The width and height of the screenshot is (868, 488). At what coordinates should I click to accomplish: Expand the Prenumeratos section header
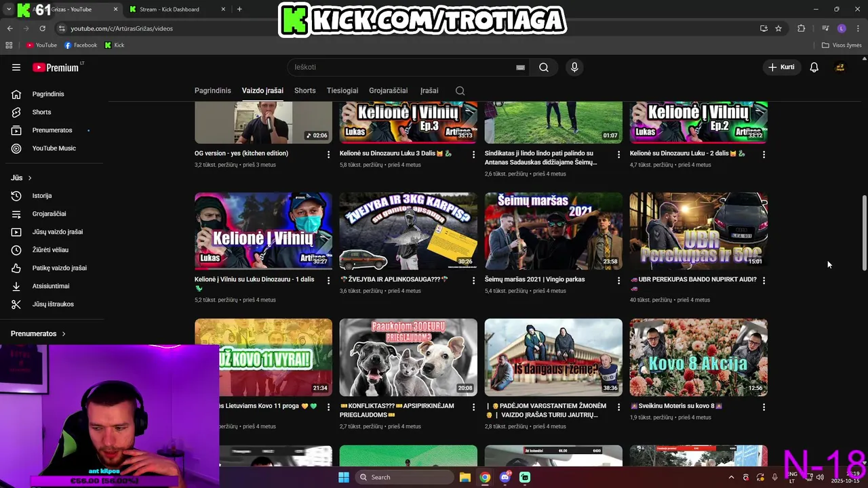(x=38, y=333)
